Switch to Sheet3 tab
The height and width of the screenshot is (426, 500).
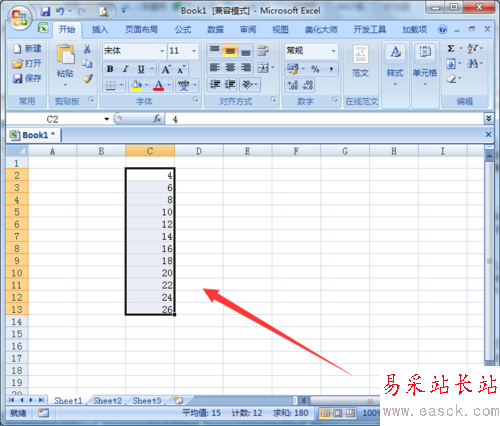[x=147, y=400]
